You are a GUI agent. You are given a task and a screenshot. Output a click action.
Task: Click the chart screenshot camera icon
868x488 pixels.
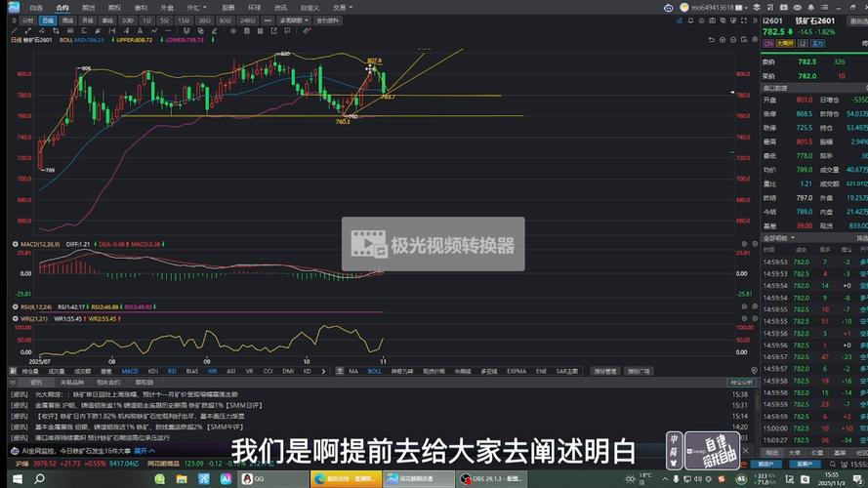pos(713,20)
